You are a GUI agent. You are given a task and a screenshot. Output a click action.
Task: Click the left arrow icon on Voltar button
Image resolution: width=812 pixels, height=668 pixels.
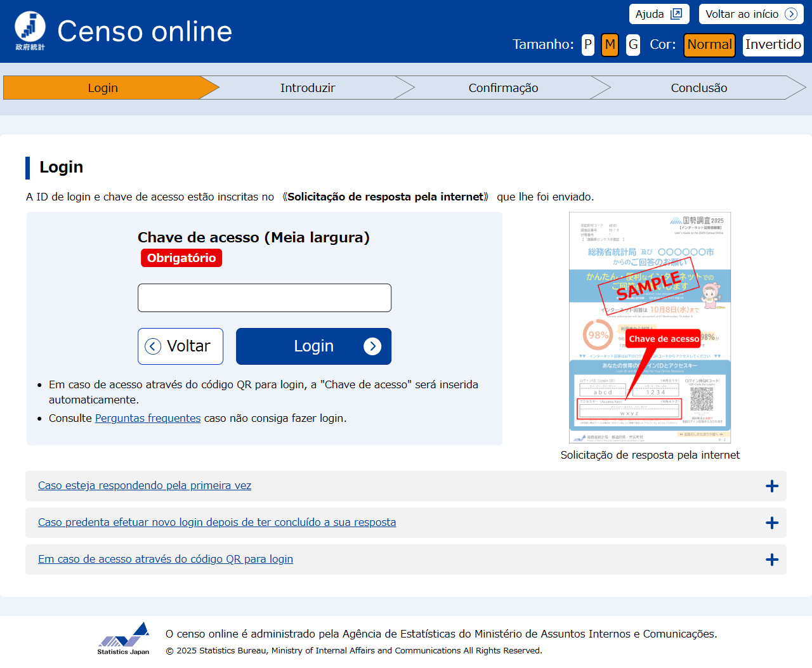tap(153, 346)
